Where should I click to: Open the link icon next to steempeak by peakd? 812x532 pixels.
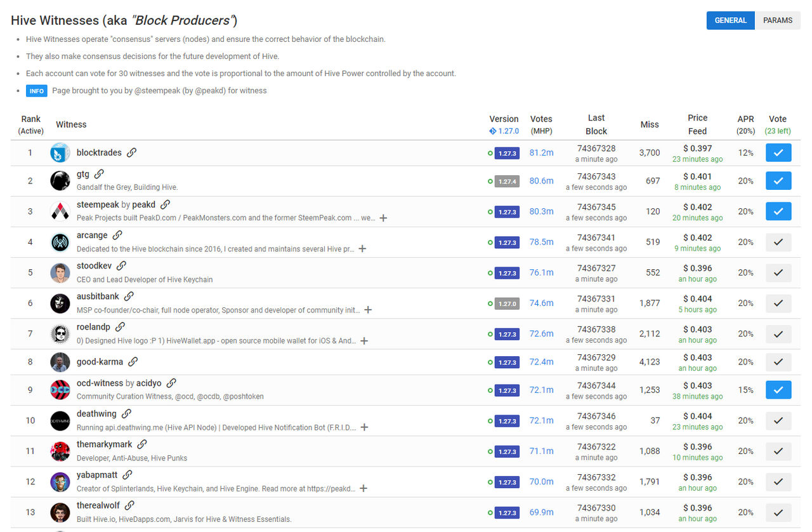click(x=165, y=204)
